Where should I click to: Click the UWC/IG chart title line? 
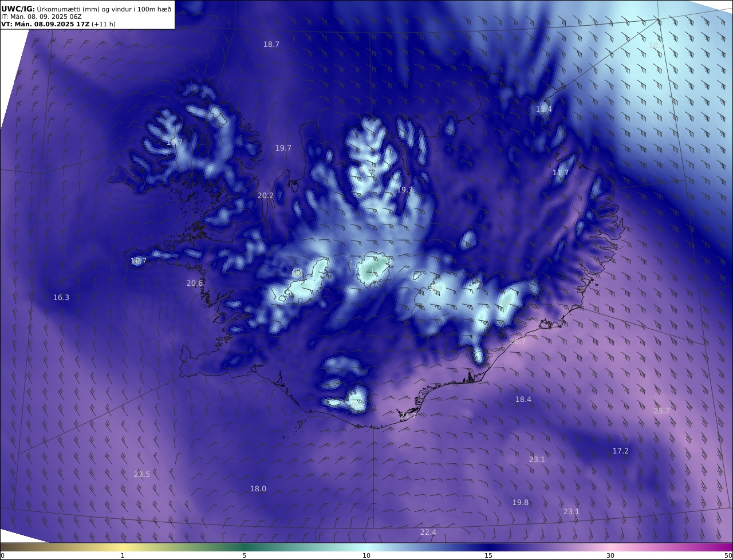pyautogui.click(x=86, y=9)
